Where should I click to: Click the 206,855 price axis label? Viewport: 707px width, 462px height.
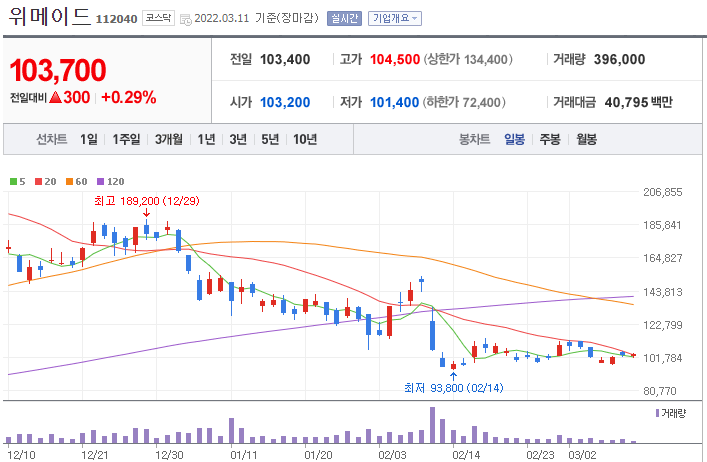[663, 192]
